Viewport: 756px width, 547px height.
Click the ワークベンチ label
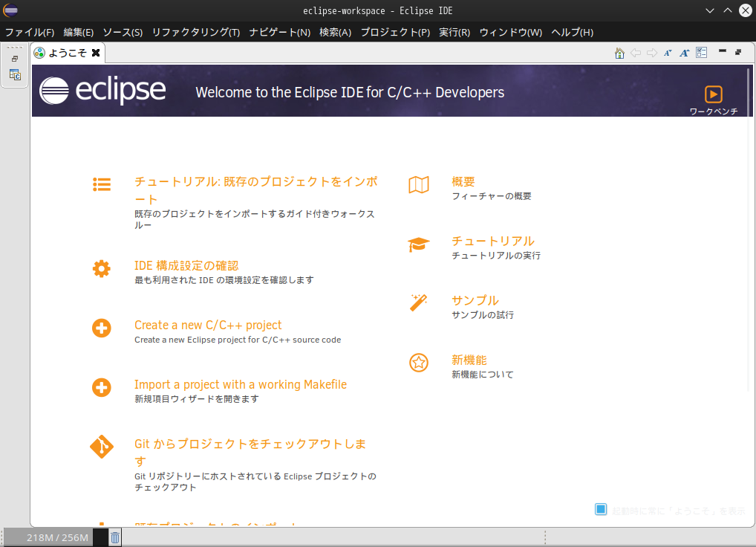pyautogui.click(x=714, y=111)
